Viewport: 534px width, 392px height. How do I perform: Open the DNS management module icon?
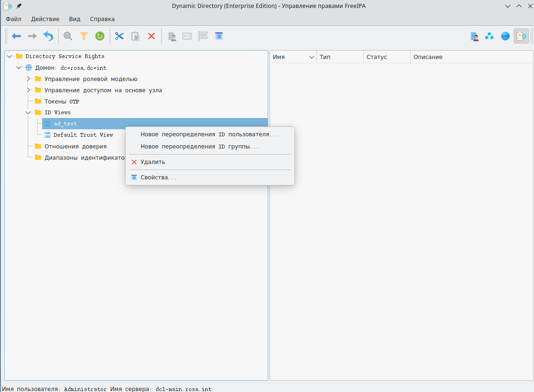tap(505, 36)
